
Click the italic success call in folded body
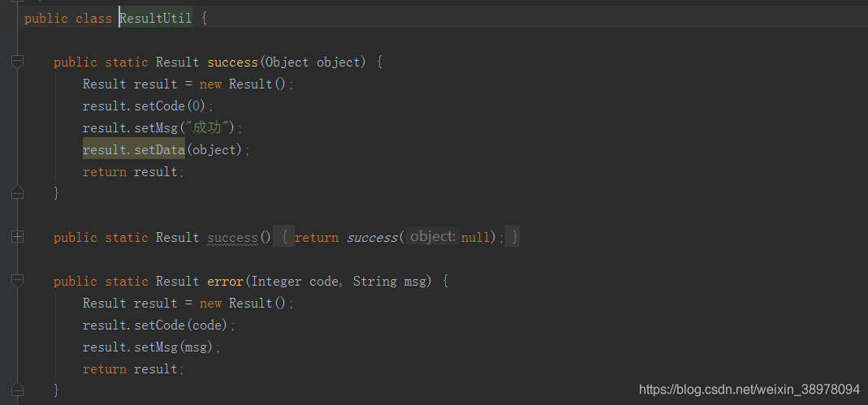point(372,237)
